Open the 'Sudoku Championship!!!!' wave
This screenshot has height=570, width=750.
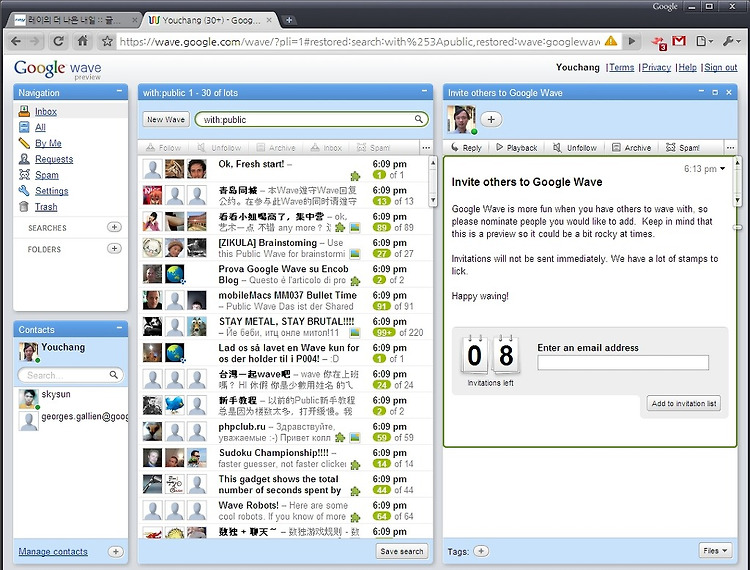pyautogui.click(x=285, y=458)
